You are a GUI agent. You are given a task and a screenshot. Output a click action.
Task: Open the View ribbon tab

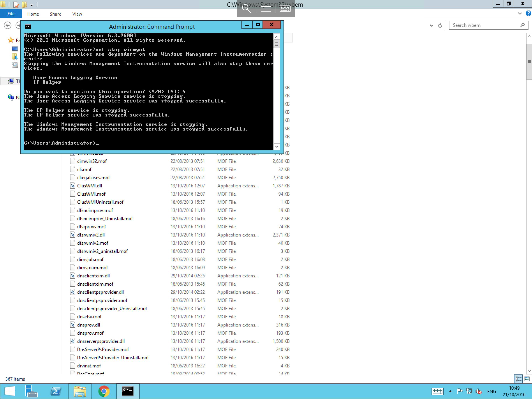point(77,14)
